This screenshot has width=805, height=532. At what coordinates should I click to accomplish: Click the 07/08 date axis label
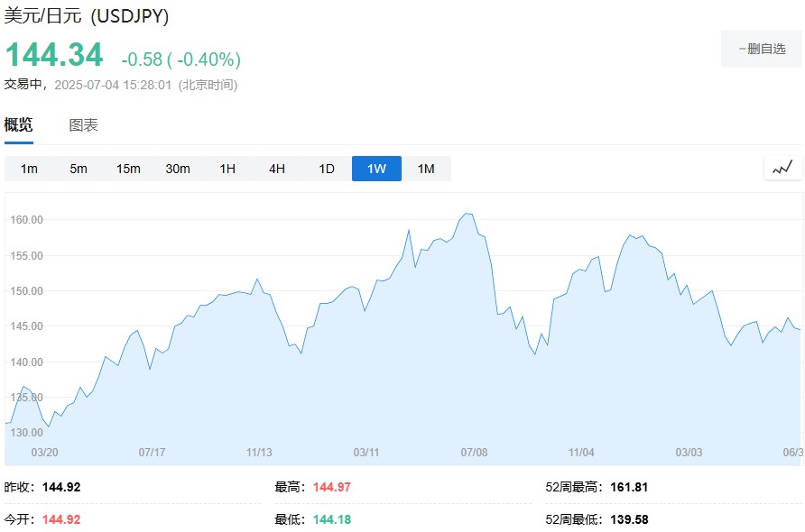pyautogui.click(x=474, y=452)
